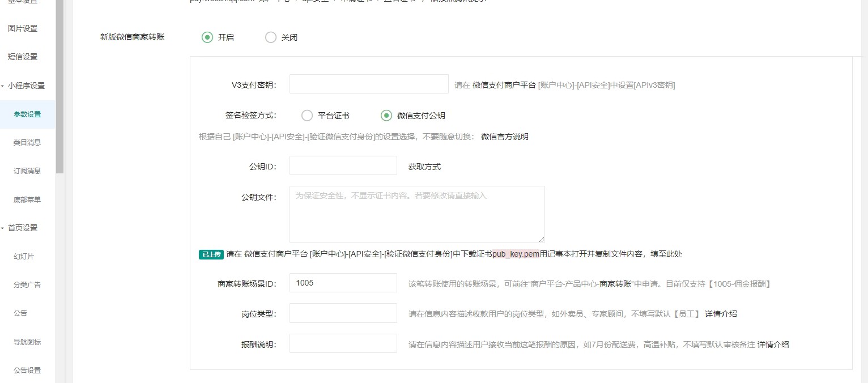This screenshot has width=868, height=383.
Task: Click the 已上传 status badge
Action: (211, 254)
